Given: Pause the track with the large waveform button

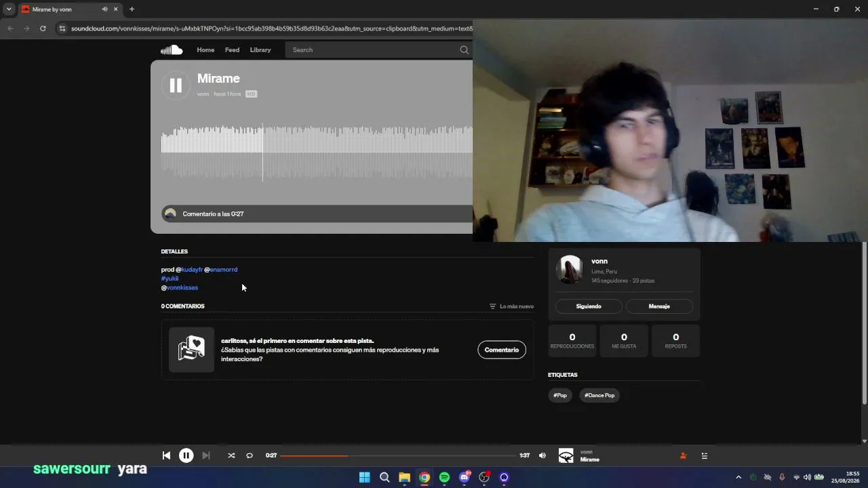Looking at the screenshot, I should point(176,85).
